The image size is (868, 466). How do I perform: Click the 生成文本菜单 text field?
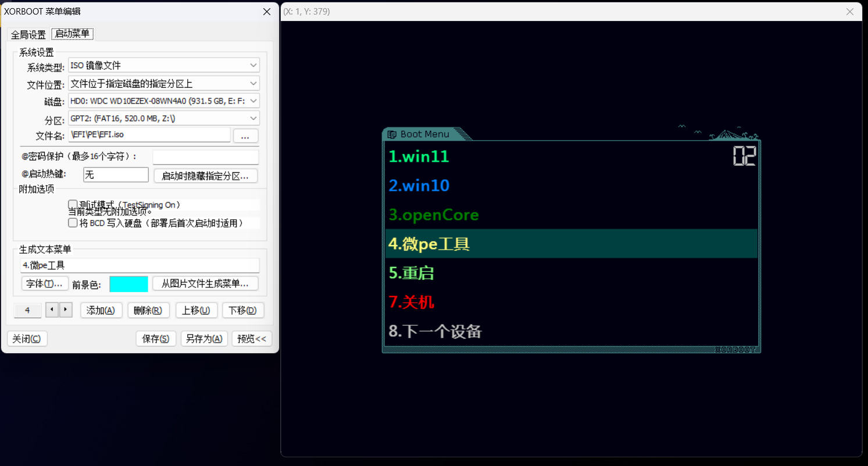pos(140,265)
